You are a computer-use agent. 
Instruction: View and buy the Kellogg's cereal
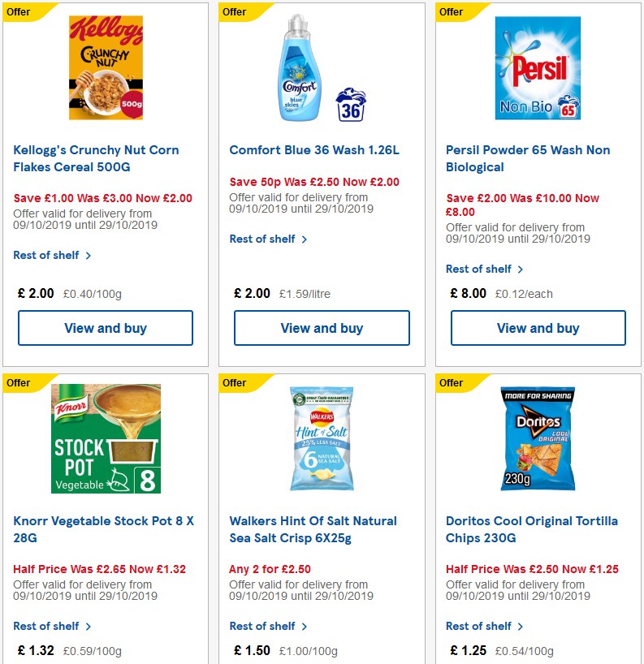coord(105,328)
